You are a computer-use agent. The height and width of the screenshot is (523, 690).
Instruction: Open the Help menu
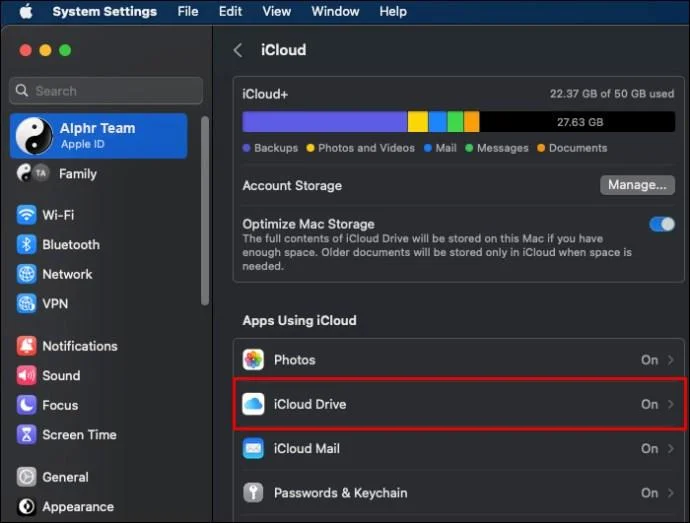(x=393, y=11)
